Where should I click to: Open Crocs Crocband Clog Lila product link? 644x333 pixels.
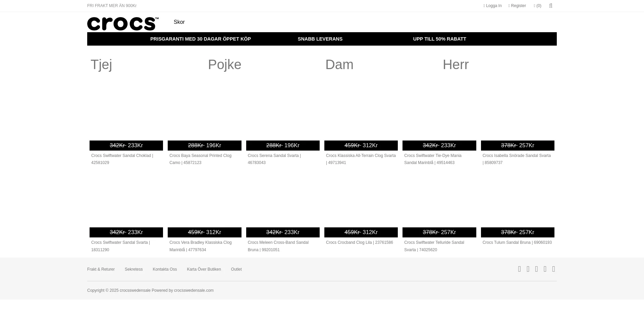tap(359, 242)
